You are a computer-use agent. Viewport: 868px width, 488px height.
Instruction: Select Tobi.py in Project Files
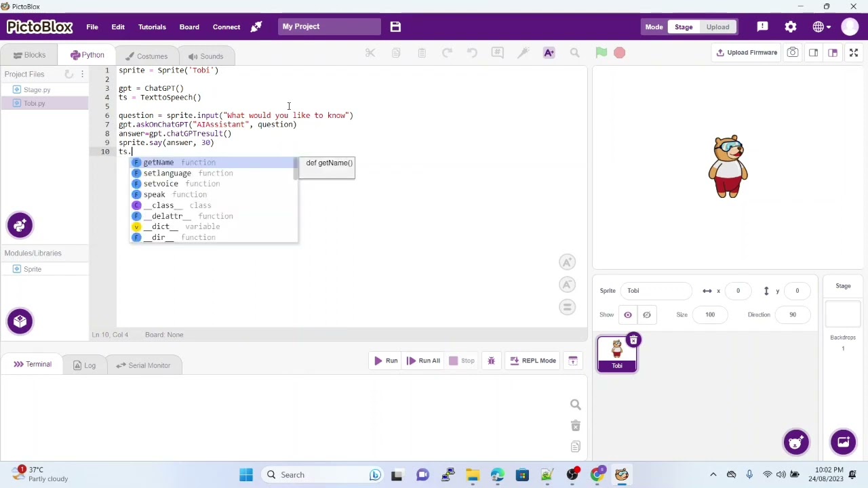44,103
